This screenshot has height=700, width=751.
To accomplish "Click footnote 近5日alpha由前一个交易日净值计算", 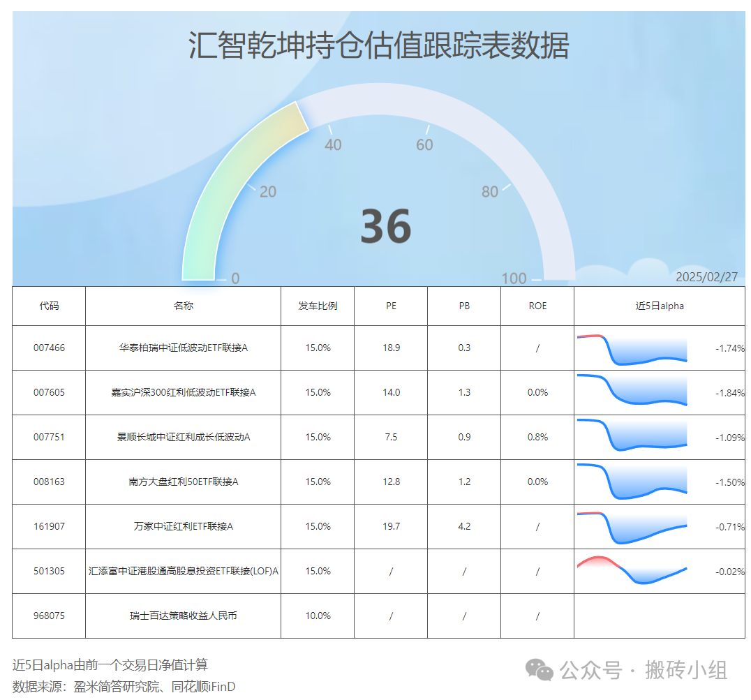I will click(x=110, y=665).
